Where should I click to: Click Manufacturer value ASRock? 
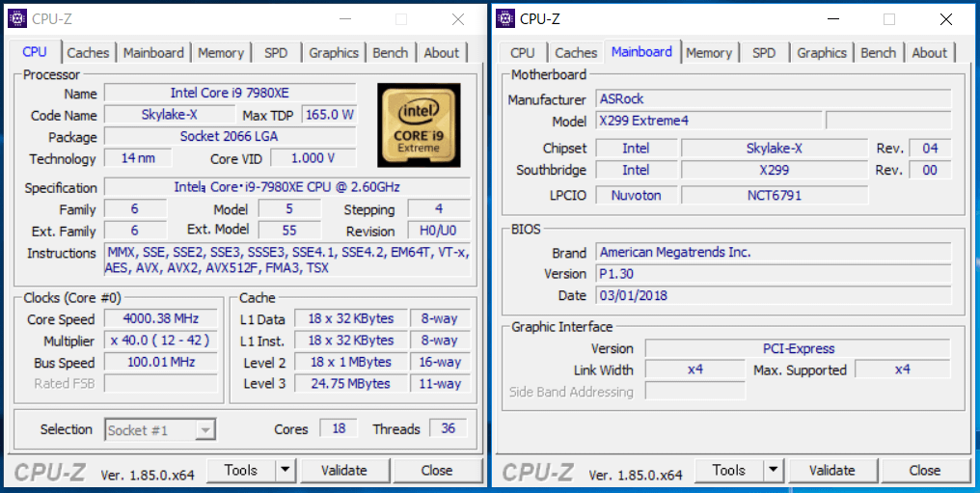point(774,98)
